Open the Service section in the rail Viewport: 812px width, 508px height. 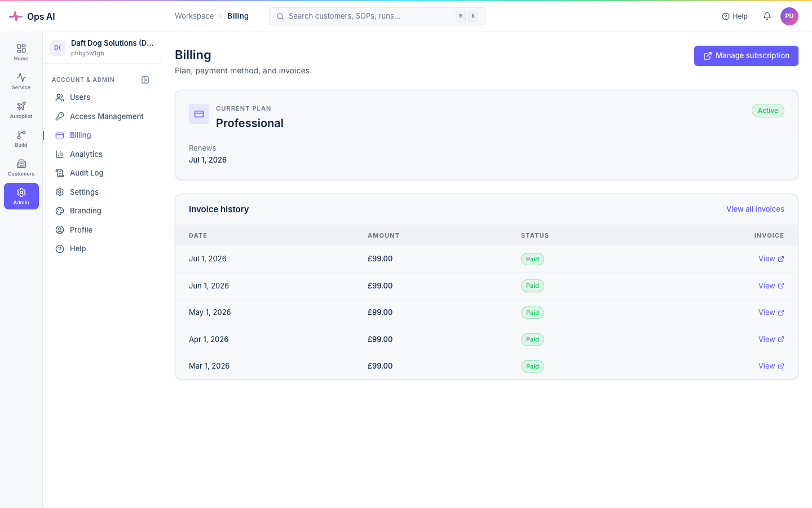(21, 81)
